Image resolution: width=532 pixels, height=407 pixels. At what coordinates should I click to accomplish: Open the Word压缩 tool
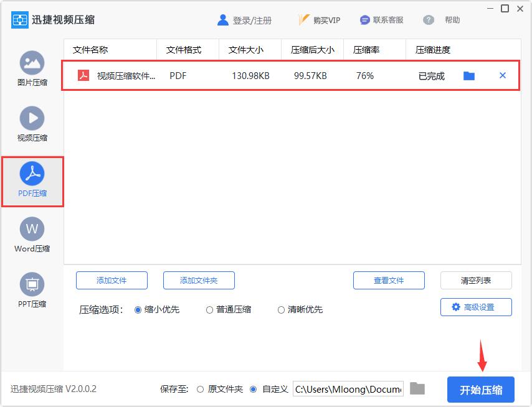[x=32, y=235]
